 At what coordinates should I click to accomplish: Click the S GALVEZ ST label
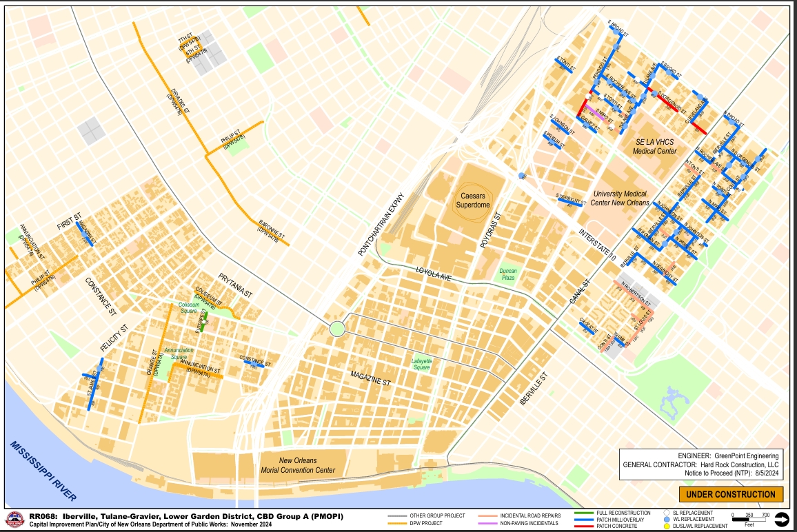[587, 123]
